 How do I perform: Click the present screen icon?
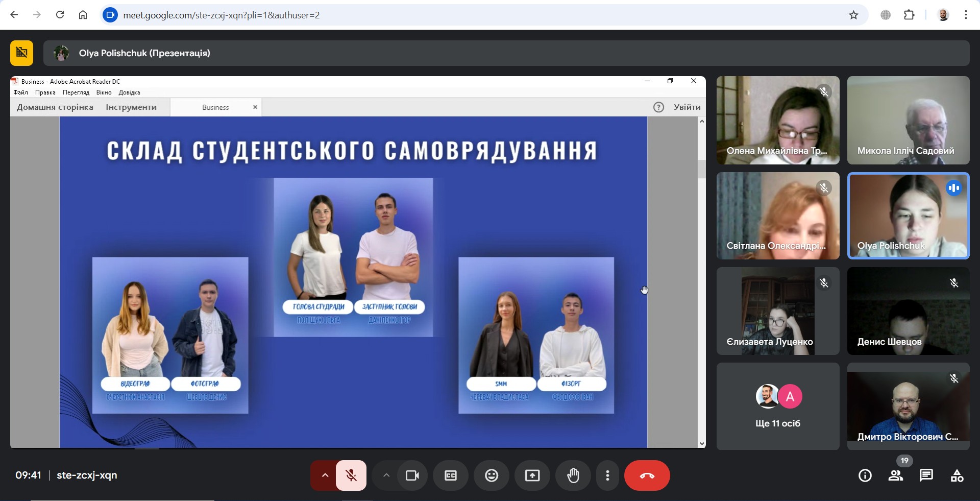pyautogui.click(x=532, y=475)
